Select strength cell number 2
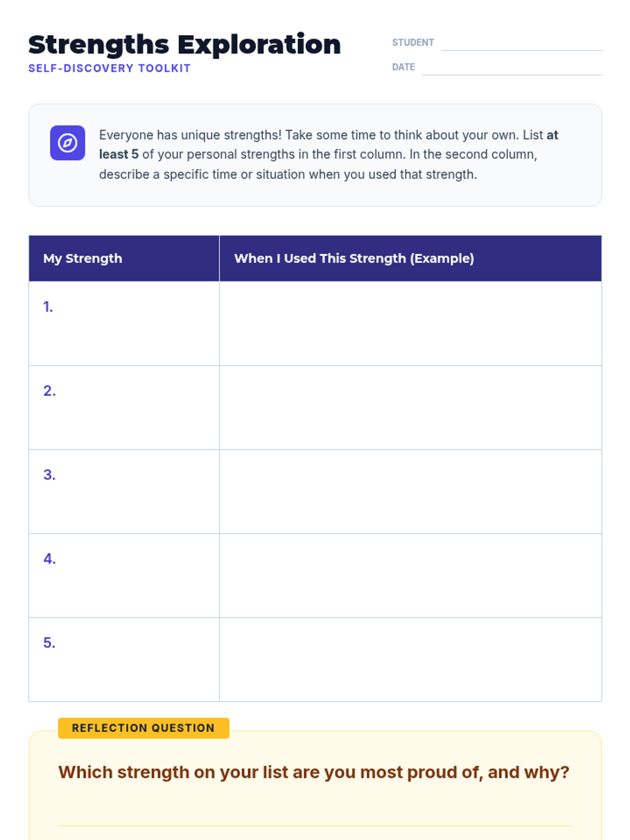Viewport: 630px width, 840px height. pyautogui.click(x=124, y=407)
